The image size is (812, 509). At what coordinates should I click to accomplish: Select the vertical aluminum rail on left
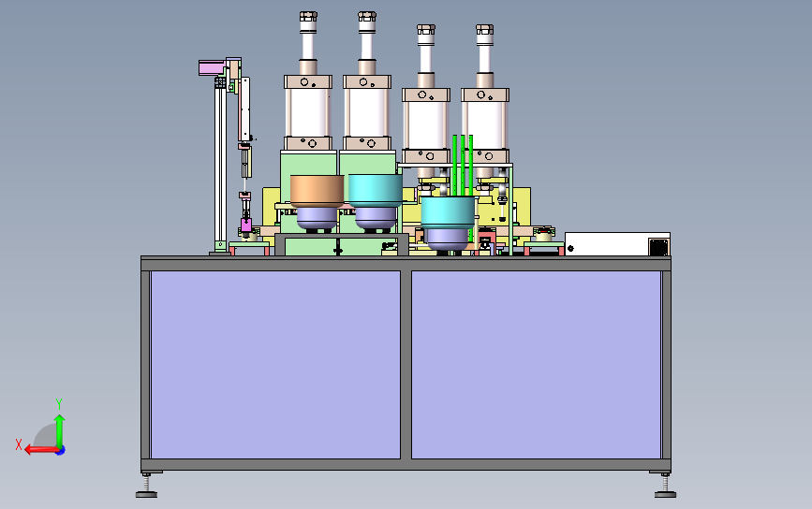tap(221, 166)
